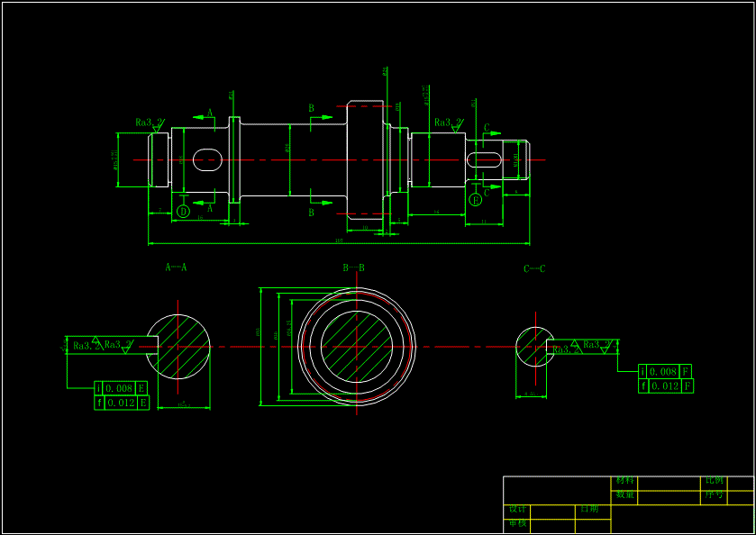Click the A—A section view title
The image size is (756, 535).
[176, 267]
